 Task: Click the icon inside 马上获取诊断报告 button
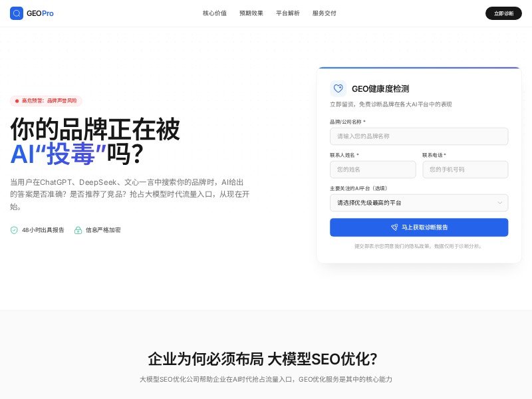click(x=394, y=227)
